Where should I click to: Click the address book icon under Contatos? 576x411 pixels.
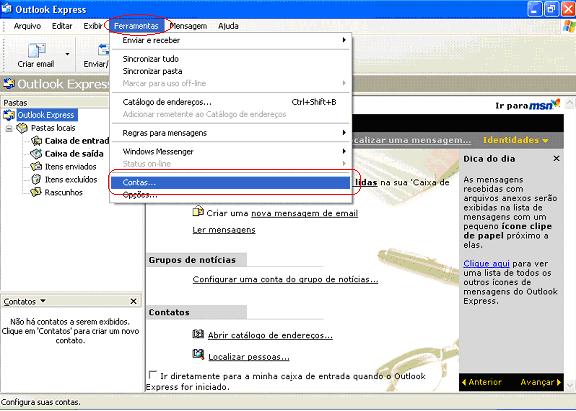click(198, 334)
